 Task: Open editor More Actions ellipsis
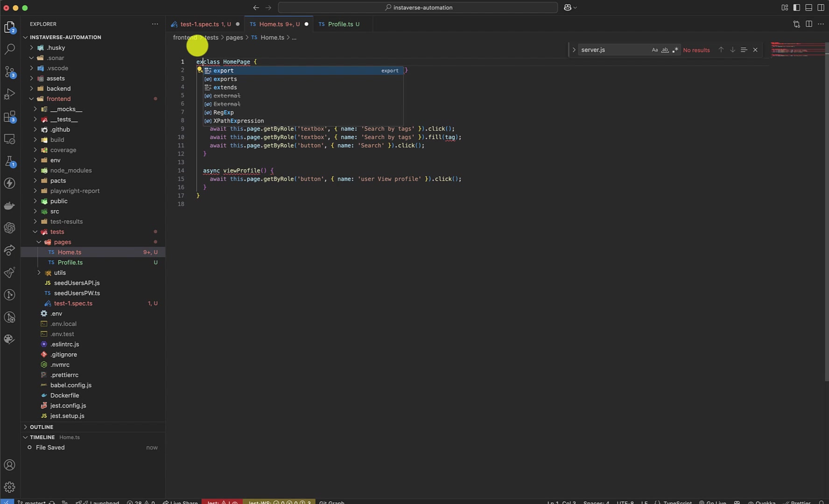point(821,24)
